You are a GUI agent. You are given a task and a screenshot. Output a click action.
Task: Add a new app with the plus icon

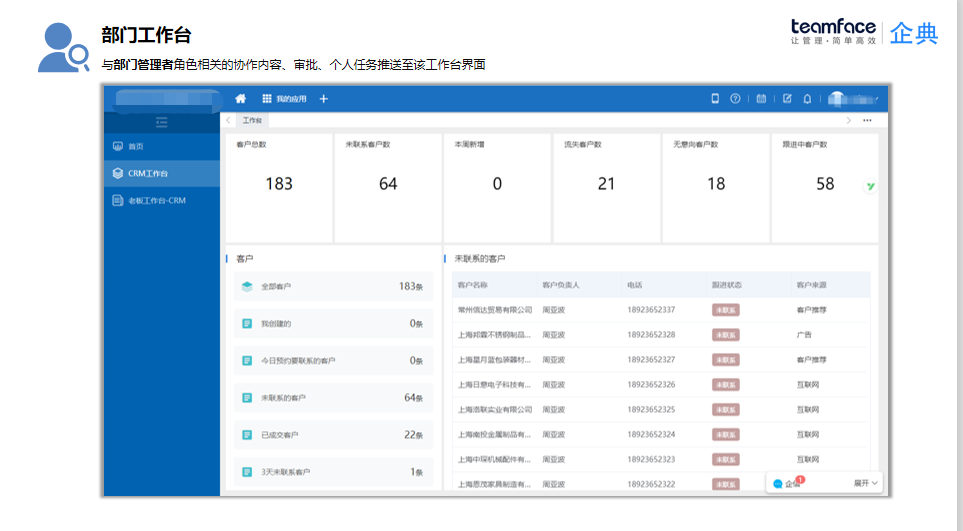[x=324, y=99]
